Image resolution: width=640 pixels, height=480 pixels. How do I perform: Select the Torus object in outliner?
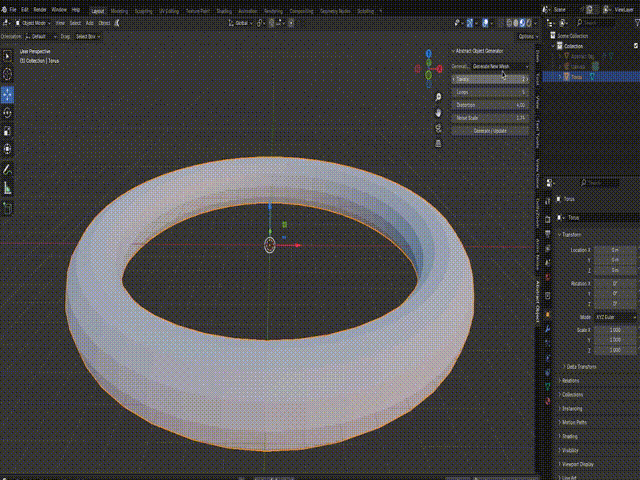pos(576,77)
